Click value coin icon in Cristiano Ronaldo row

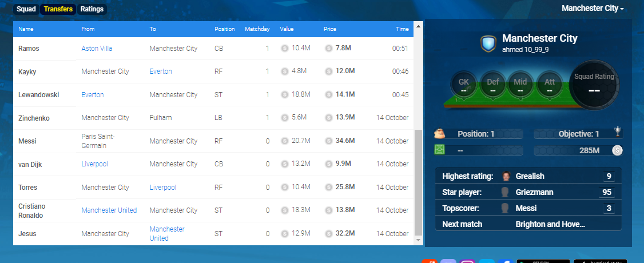click(284, 210)
